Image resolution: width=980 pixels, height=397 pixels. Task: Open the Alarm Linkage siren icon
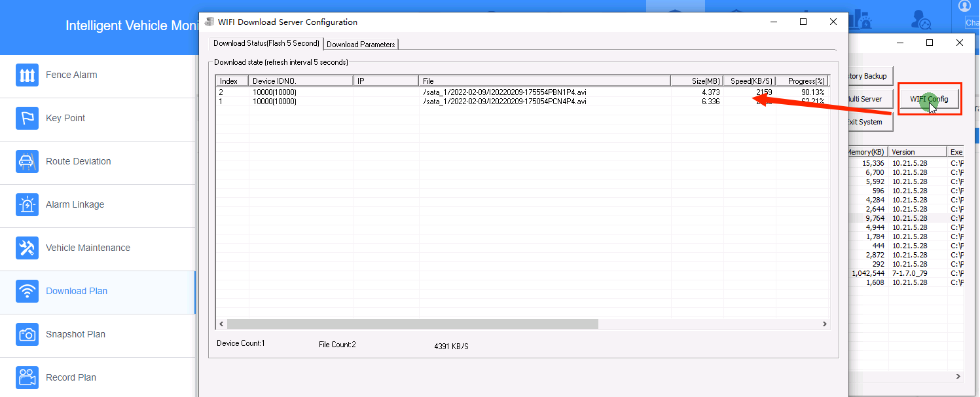point(27,204)
